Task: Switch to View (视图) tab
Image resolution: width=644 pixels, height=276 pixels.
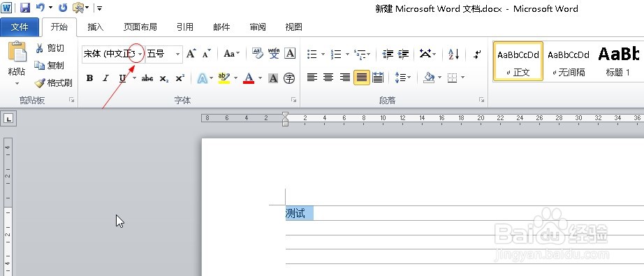Action: coord(293,27)
